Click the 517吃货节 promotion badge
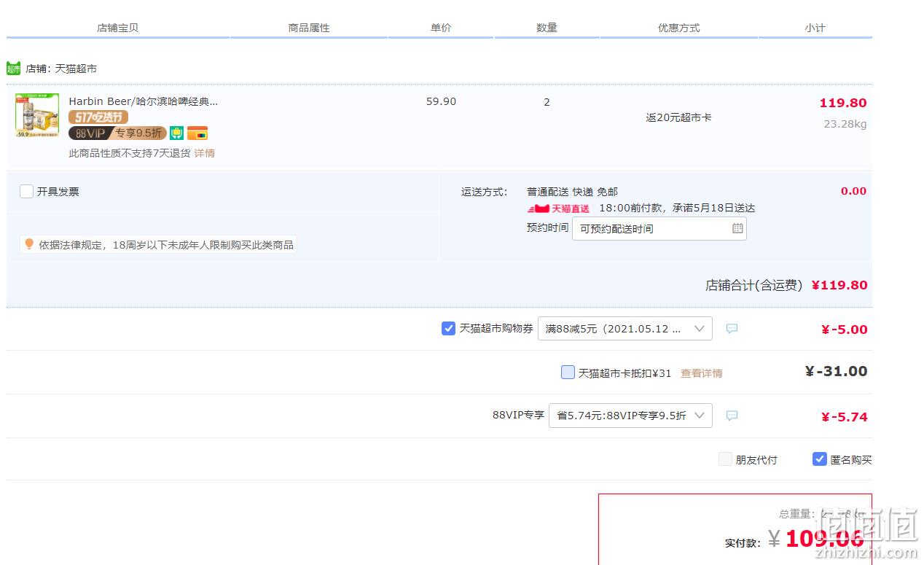Screen dimensions: 924x565 (98, 117)
